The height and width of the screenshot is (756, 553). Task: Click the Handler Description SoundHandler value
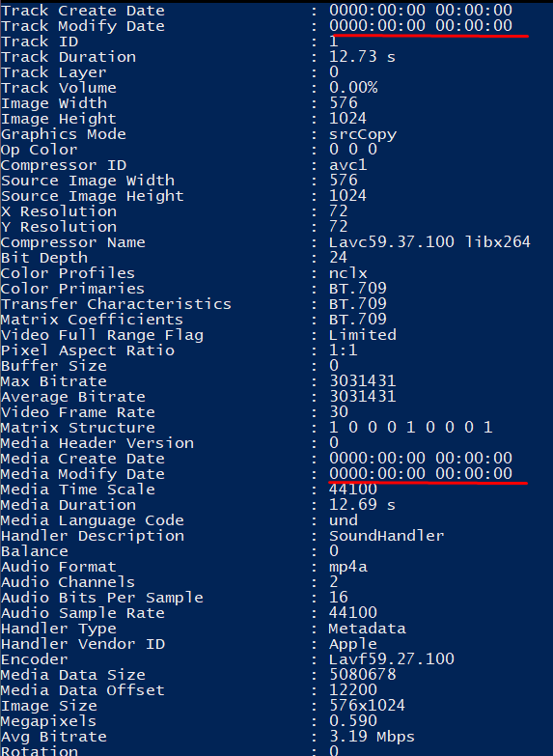[x=386, y=535]
